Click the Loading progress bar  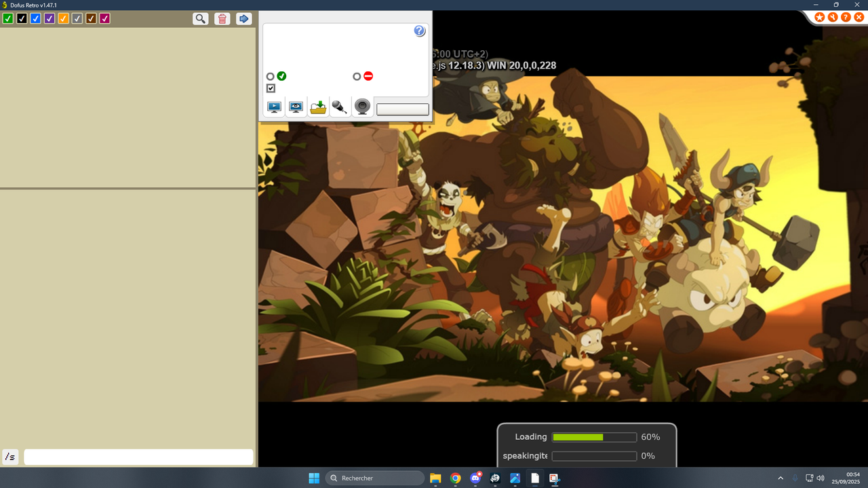coord(595,437)
